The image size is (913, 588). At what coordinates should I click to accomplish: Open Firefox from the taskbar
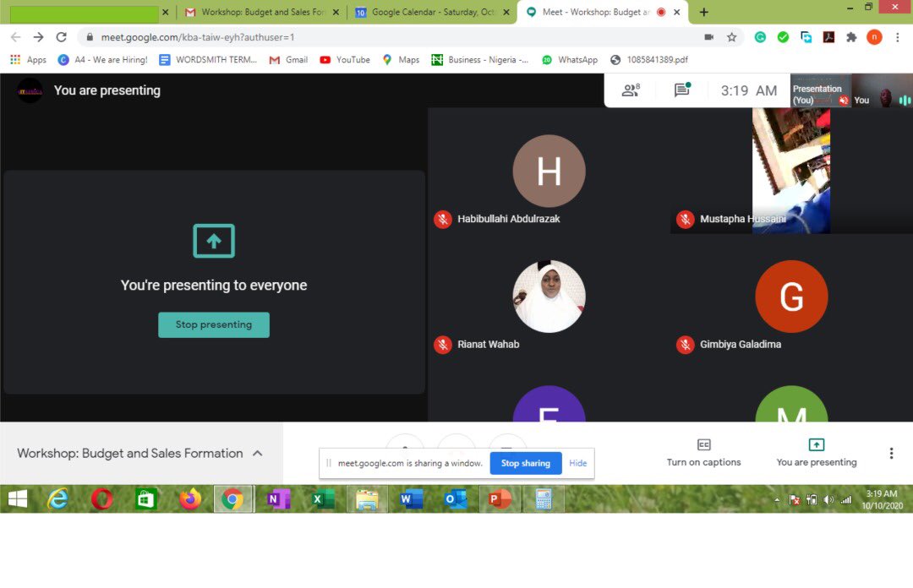click(190, 499)
